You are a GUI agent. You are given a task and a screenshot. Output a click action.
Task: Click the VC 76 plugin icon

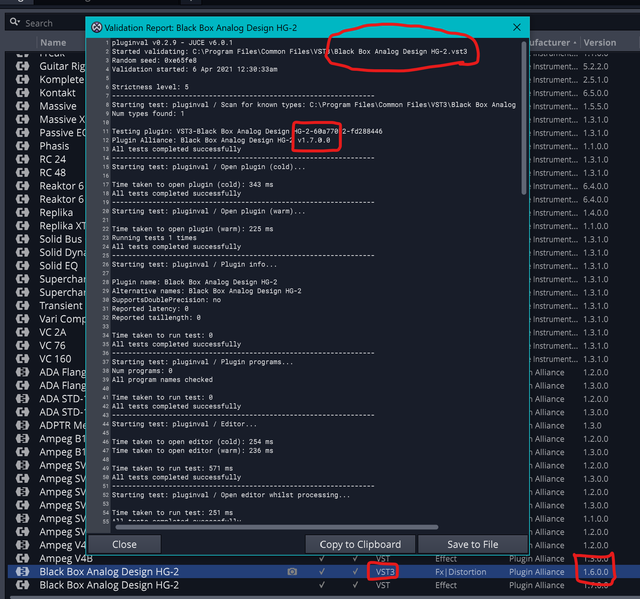(x=22, y=346)
